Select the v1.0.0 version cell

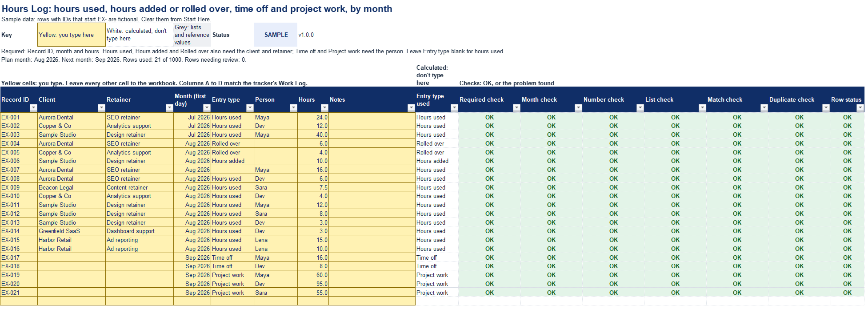306,35
